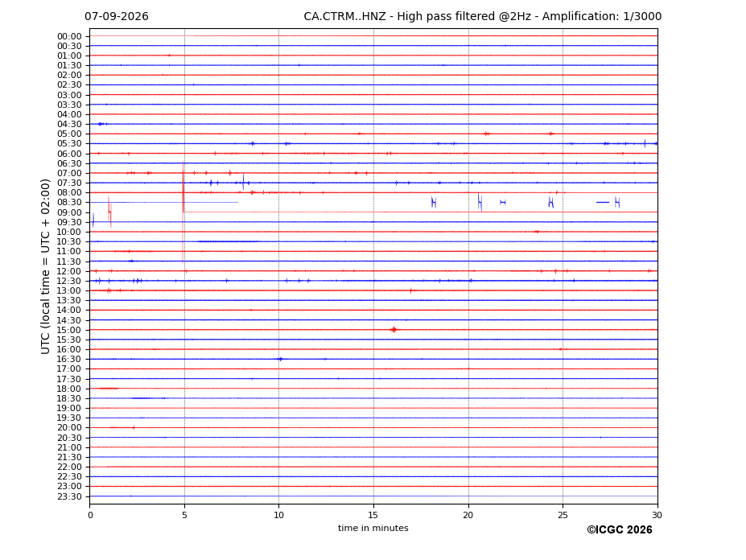
Task: Click the UTC local time y-axis label
Action: (x=46, y=266)
